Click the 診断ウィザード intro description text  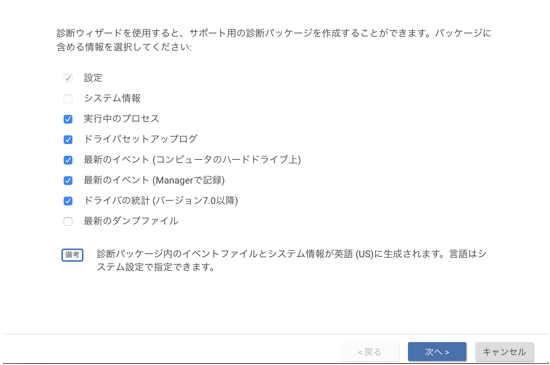[274, 40]
